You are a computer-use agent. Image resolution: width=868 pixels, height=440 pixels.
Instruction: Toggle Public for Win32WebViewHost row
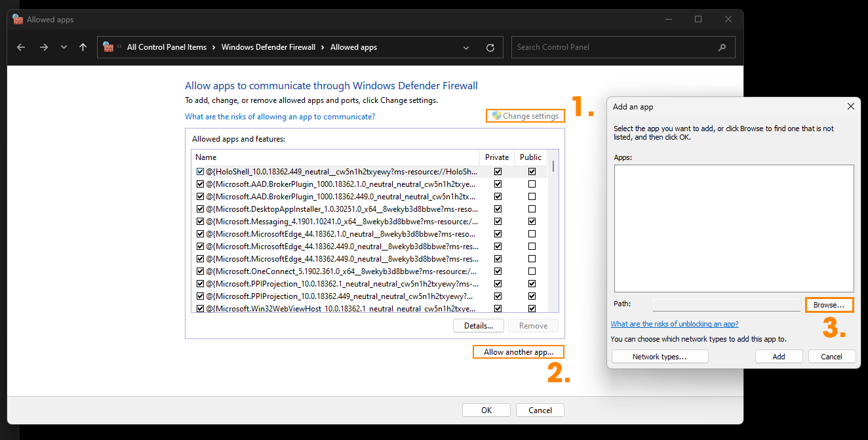click(532, 309)
